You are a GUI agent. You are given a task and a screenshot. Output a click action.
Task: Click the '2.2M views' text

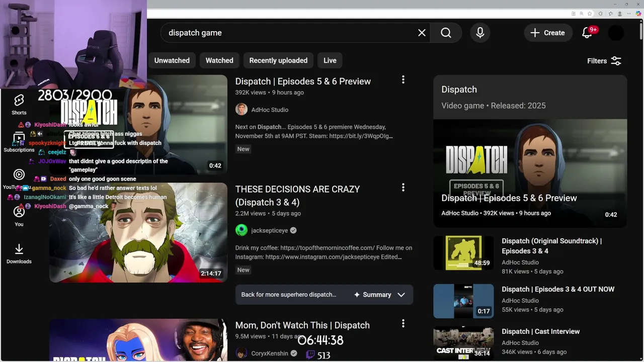tap(250, 213)
